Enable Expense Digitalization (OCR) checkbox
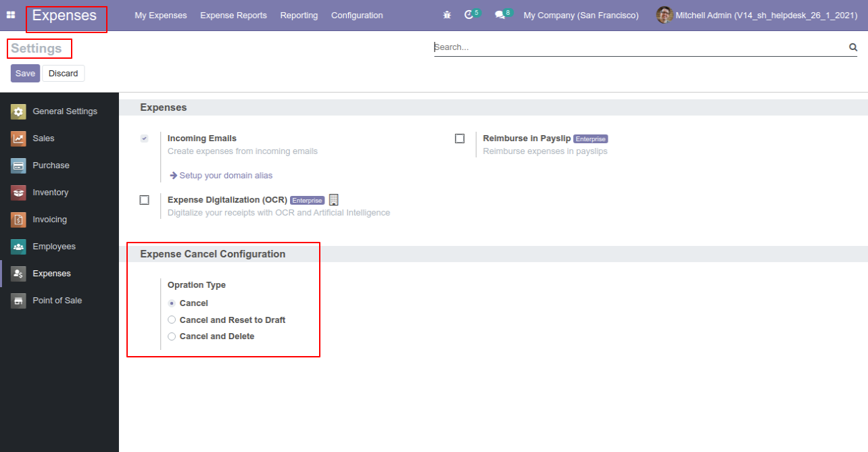 pos(144,200)
